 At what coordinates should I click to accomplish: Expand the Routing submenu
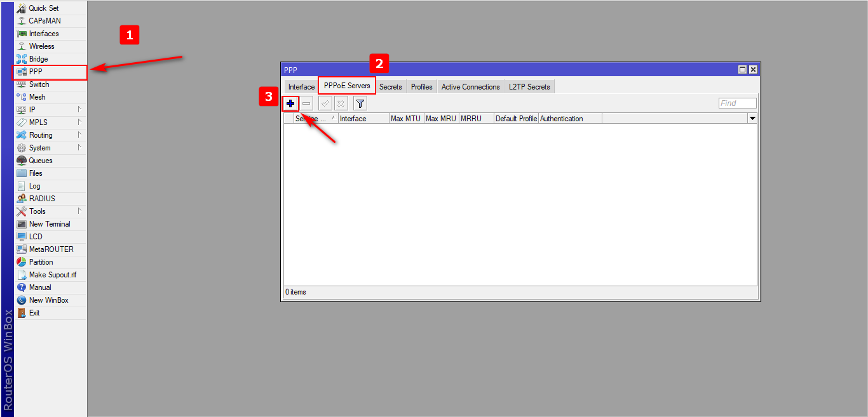41,135
